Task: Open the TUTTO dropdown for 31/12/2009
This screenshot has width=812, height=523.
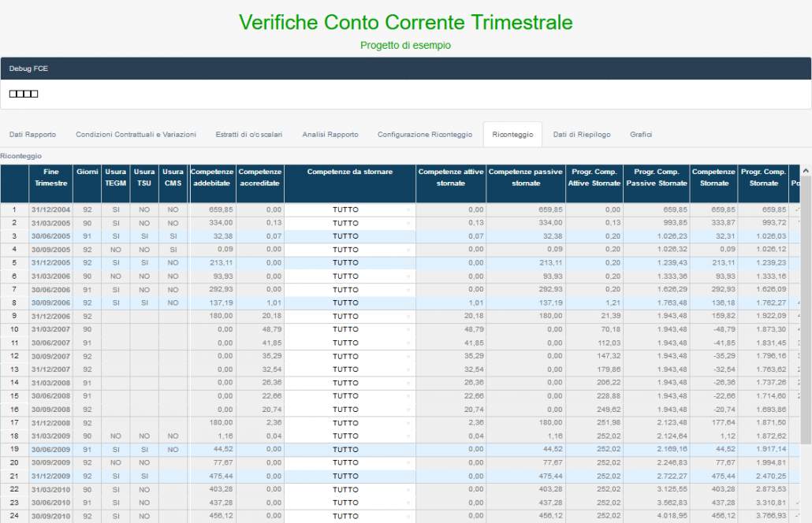Action: (350, 476)
